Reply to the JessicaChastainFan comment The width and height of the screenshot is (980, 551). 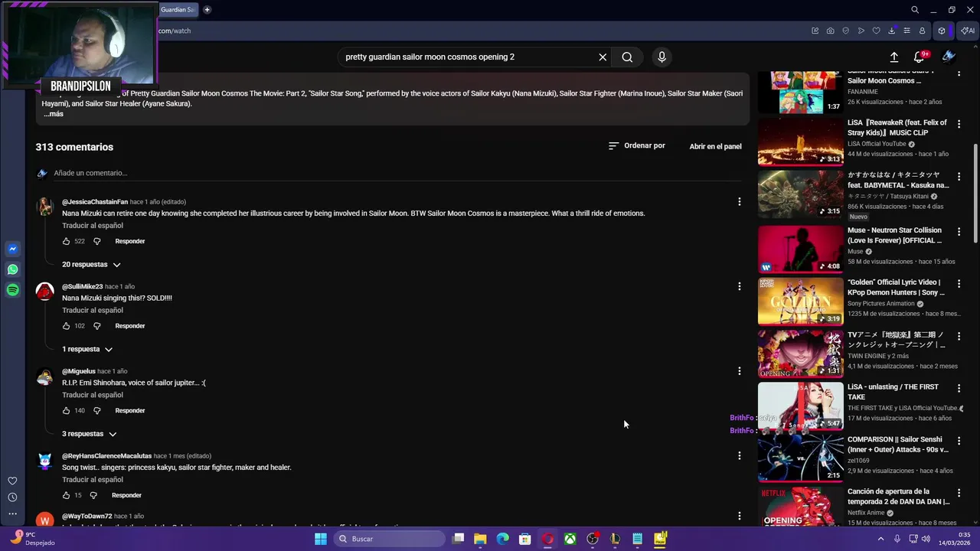coord(130,241)
